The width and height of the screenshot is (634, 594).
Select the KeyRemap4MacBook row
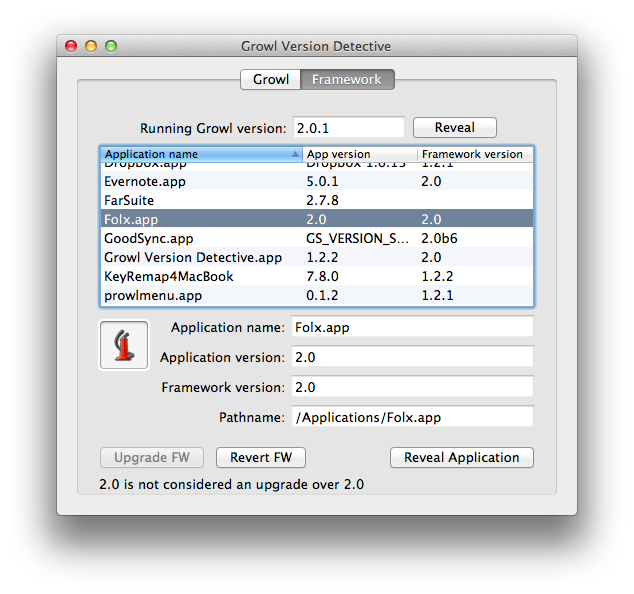317,276
